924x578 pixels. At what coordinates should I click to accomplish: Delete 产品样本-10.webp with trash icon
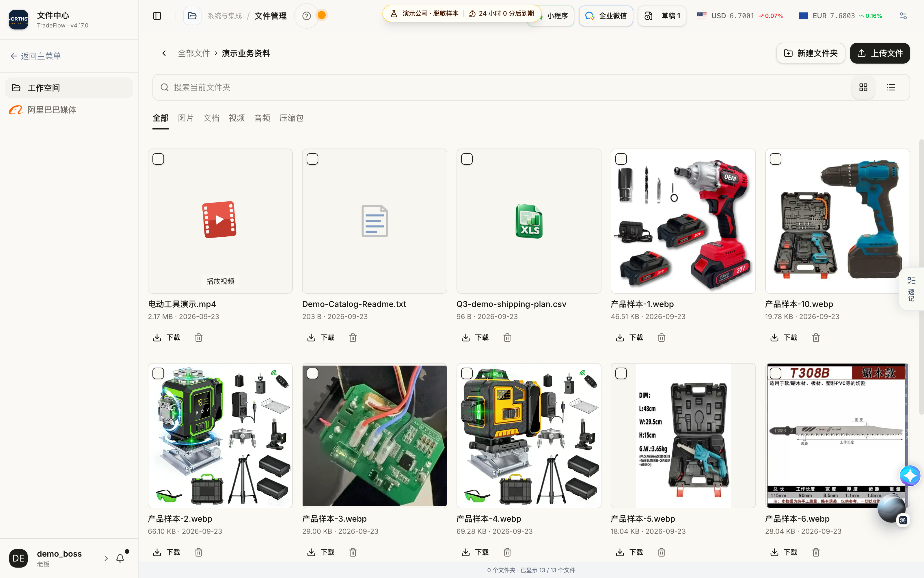pos(815,338)
